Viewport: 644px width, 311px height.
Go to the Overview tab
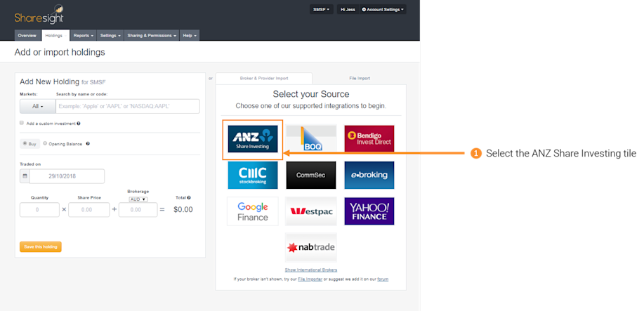point(27,36)
